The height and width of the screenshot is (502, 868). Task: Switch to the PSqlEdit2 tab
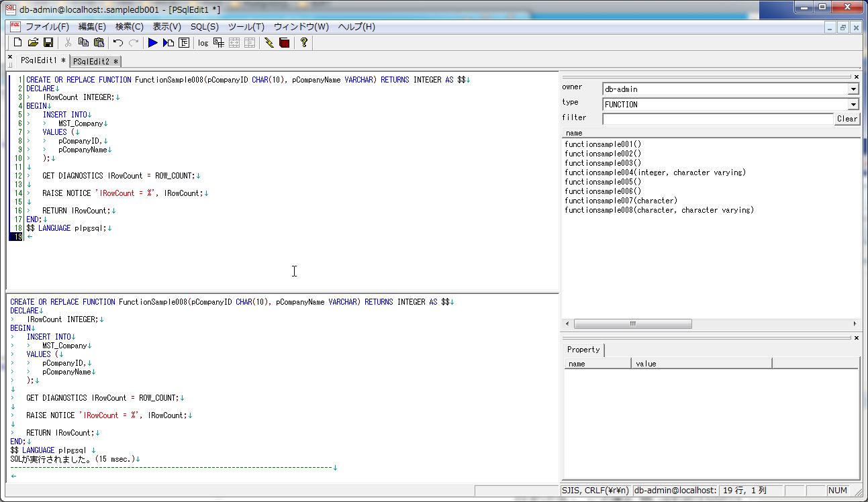(95, 60)
